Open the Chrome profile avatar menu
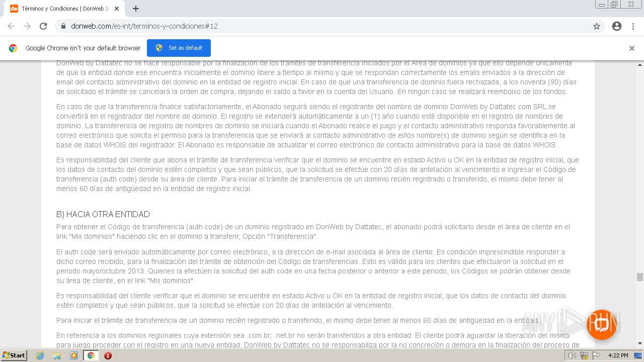Screen dimensions: 644x362 click(617, 26)
